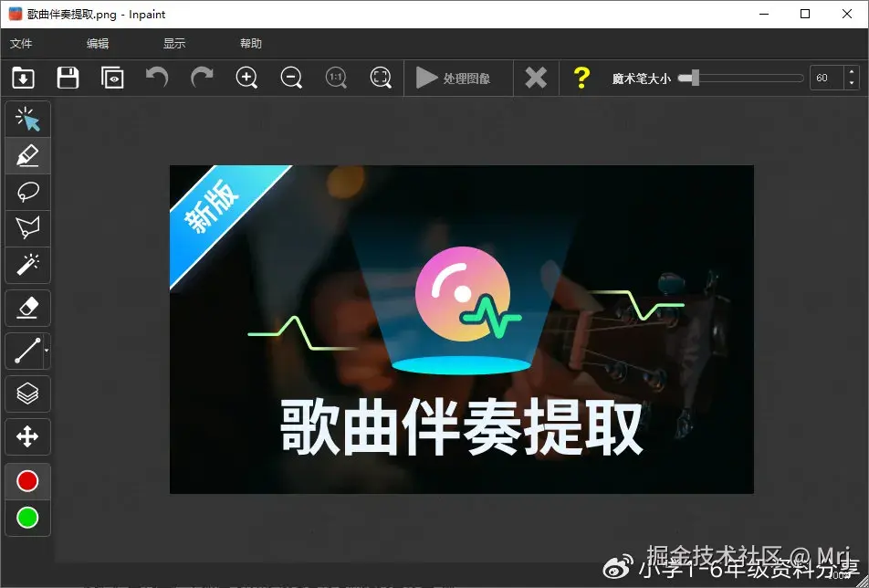869x588 pixels.
Task: Zoom in on the image
Action: pos(246,78)
